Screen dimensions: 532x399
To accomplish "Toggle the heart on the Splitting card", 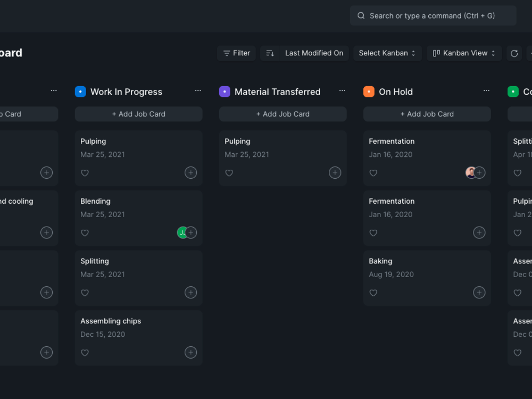I will coord(85,292).
